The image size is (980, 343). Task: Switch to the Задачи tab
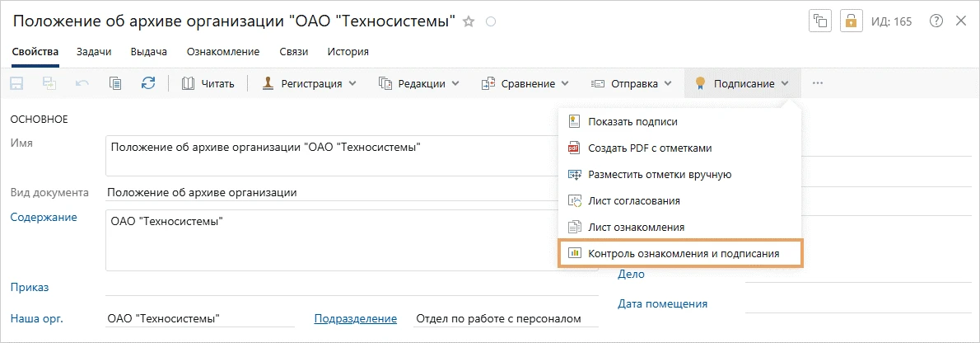tap(94, 51)
